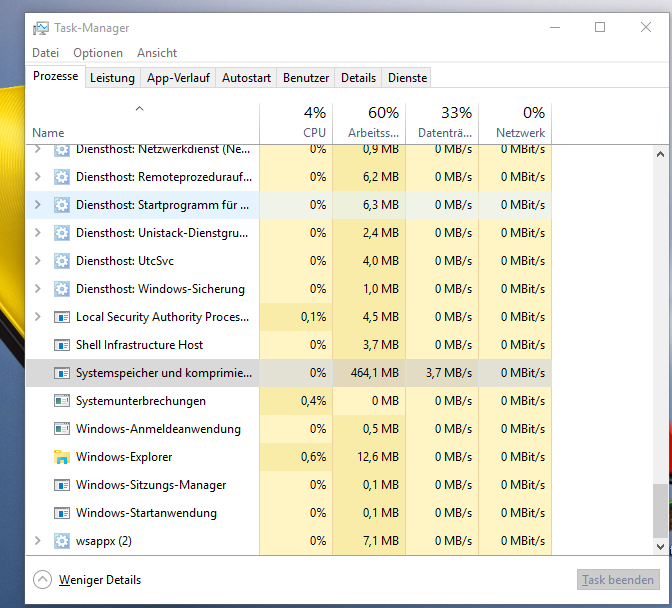
Task: Click the gear icon of Diensthost: Unistack-Dienstgruppe
Action: (62, 233)
